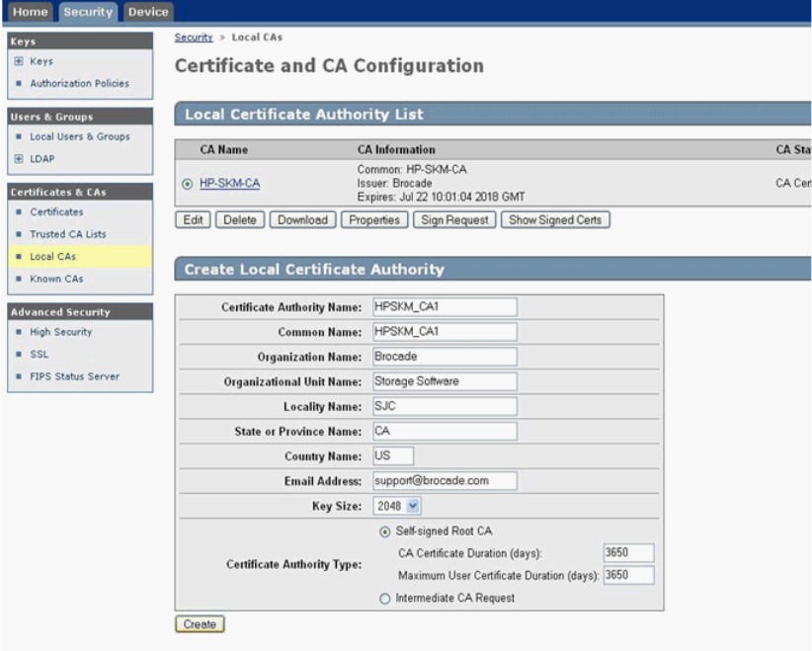Select the HP-SKM-CA radio button
This screenshot has width=812, height=651.
tap(187, 184)
